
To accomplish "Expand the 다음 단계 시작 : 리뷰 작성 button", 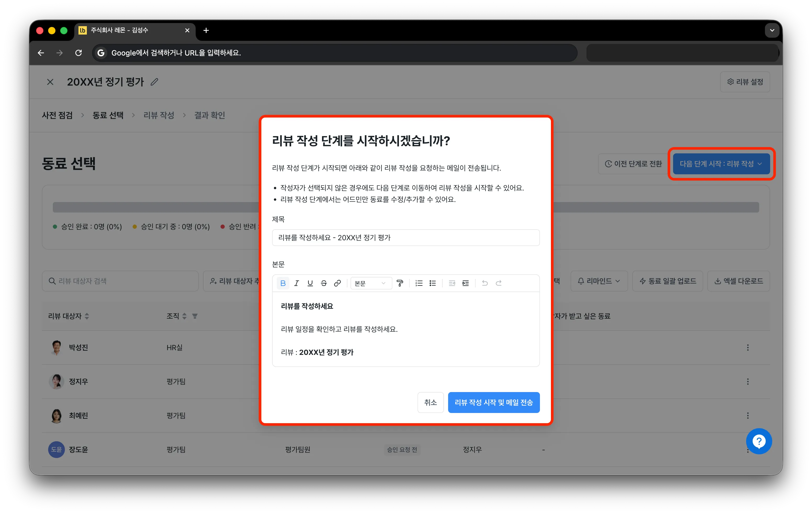I will coord(721,164).
